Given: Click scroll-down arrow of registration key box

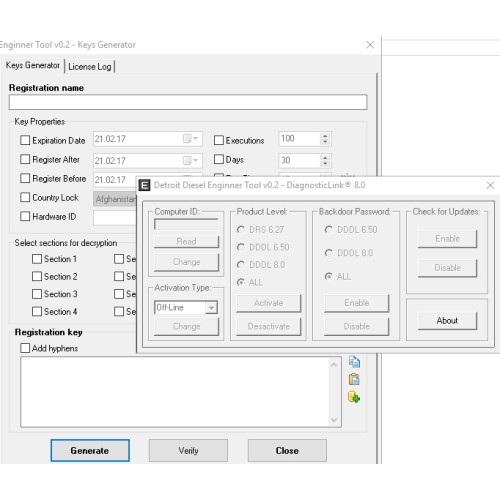Looking at the screenshot, I should [334, 420].
